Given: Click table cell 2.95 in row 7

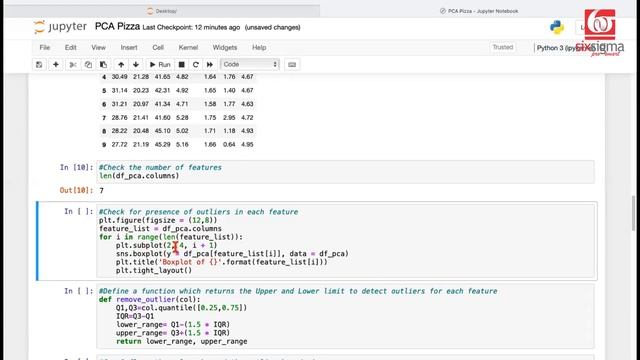Looking at the screenshot, I should pos(229,118).
